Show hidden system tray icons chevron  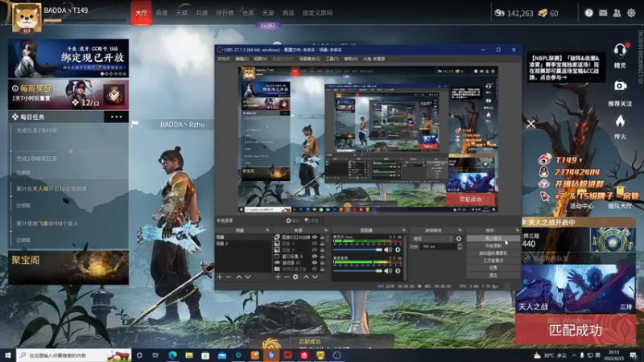point(574,356)
